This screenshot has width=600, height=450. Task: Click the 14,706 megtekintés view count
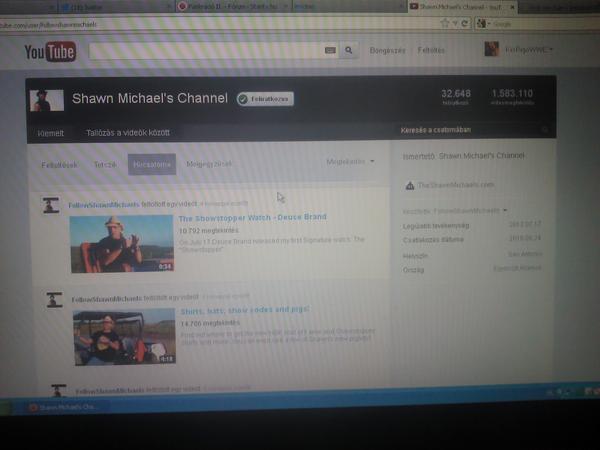(210, 323)
